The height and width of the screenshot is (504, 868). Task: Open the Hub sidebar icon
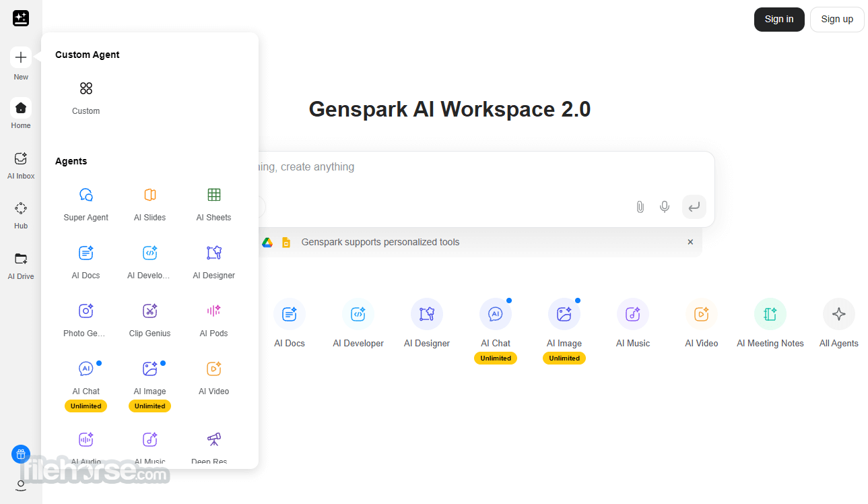[x=21, y=208]
